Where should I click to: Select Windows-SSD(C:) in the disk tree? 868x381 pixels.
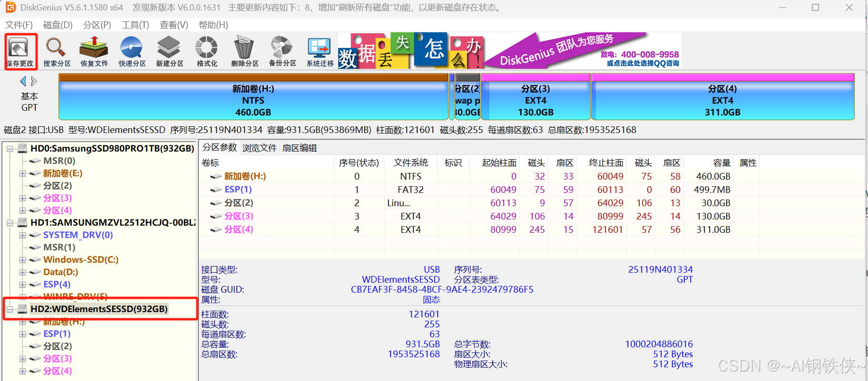[x=81, y=259]
